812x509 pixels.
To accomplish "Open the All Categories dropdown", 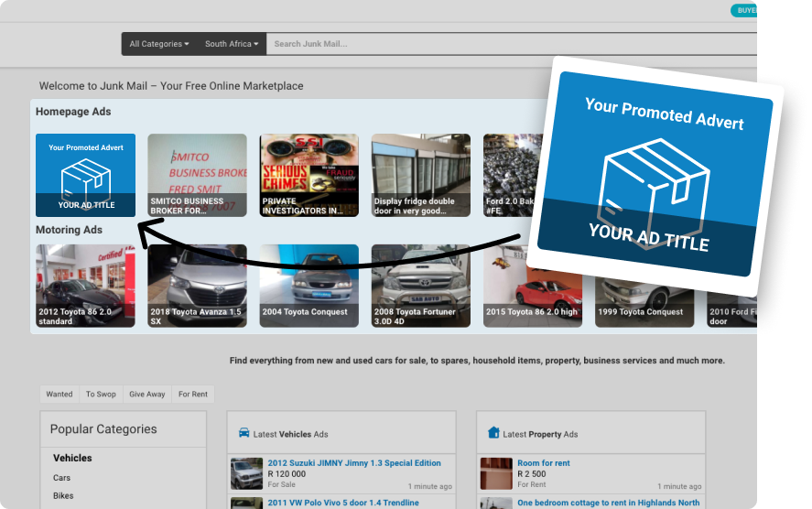I will tap(159, 44).
